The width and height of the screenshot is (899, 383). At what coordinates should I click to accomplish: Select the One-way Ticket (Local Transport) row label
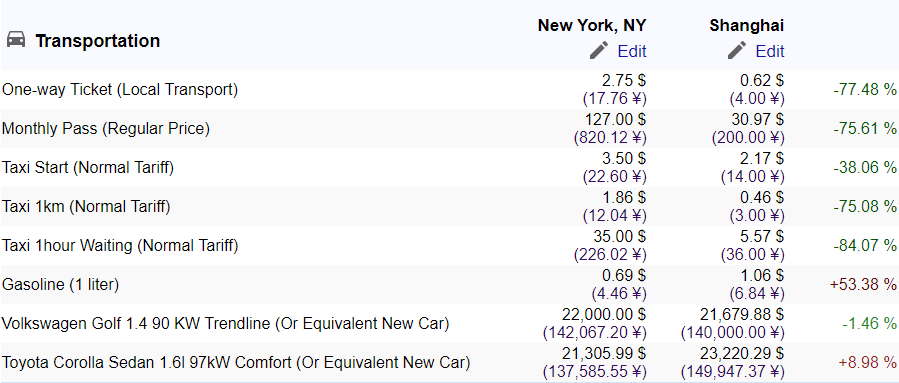(120, 89)
